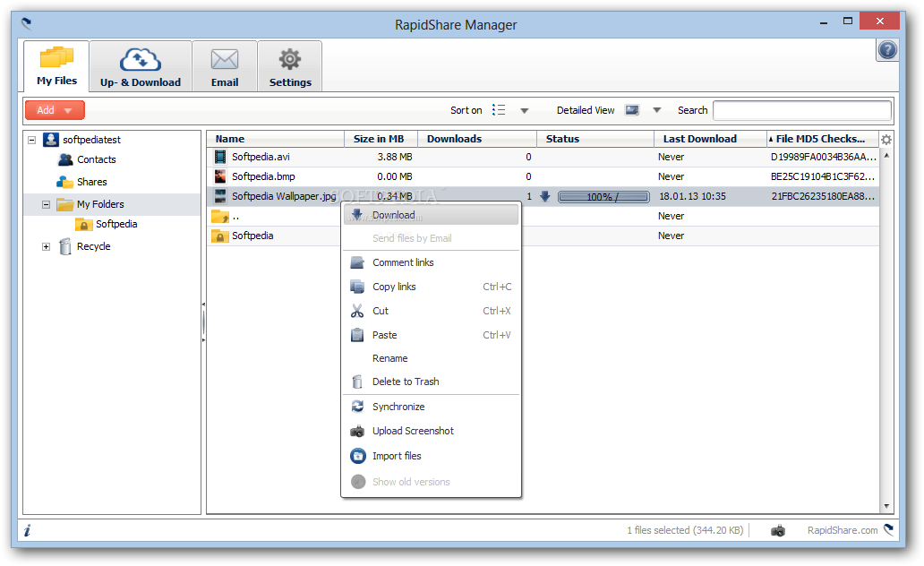Click the trash icon beside Delete to Trash
The width and height of the screenshot is (924, 566).
tap(357, 382)
